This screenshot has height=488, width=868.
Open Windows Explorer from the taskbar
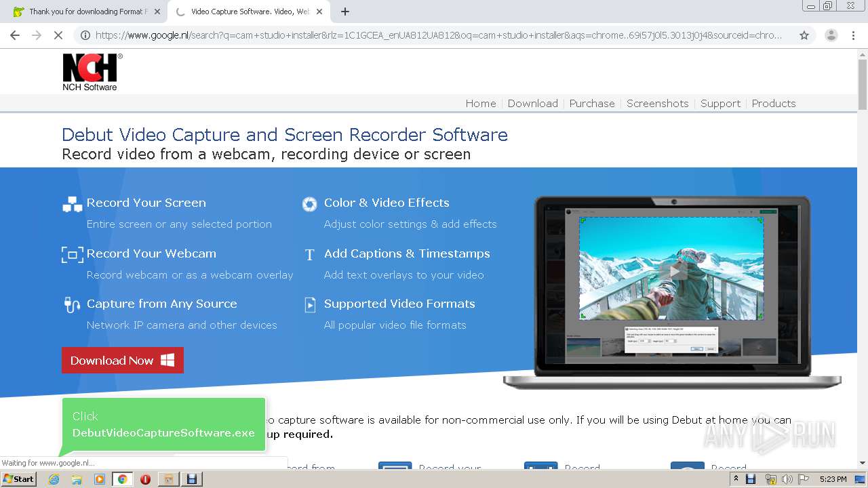(77, 479)
